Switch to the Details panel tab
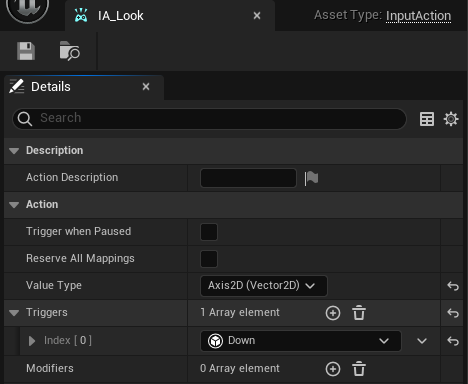 [84, 87]
